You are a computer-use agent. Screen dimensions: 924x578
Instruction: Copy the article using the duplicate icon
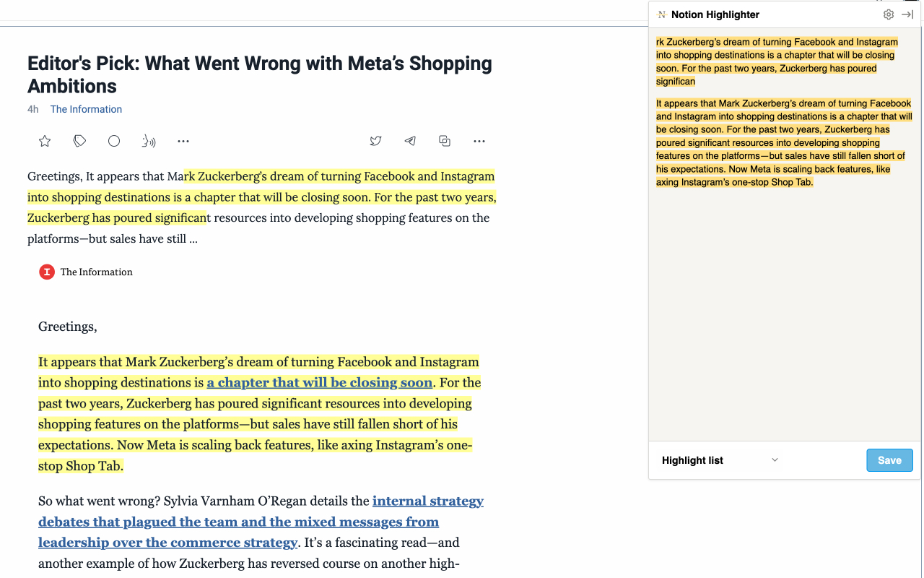(445, 141)
